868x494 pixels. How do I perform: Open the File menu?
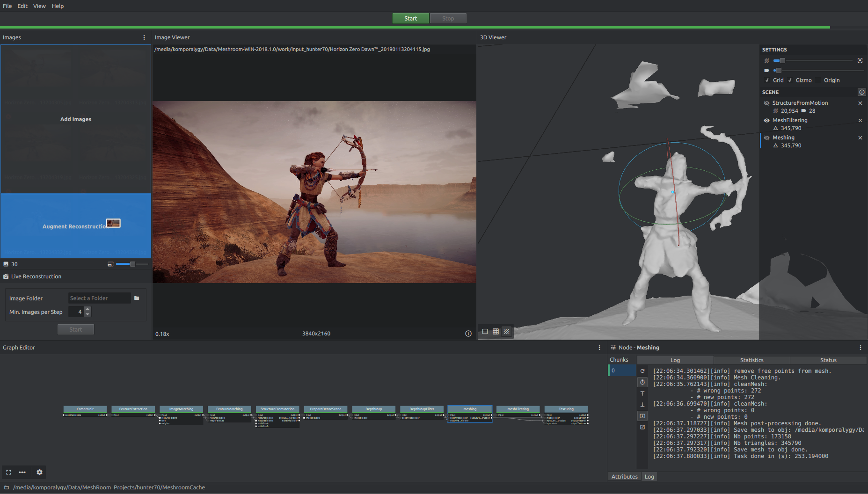[x=7, y=6]
